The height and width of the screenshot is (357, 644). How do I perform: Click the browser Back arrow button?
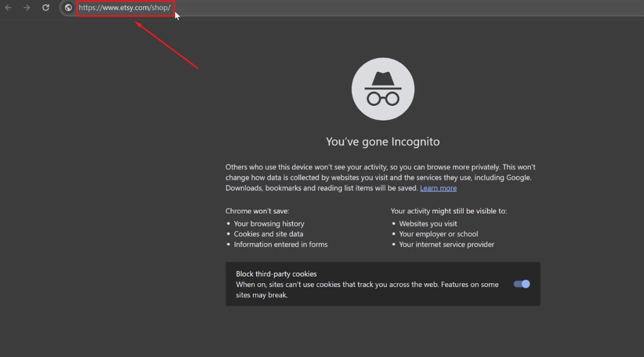pos(8,7)
